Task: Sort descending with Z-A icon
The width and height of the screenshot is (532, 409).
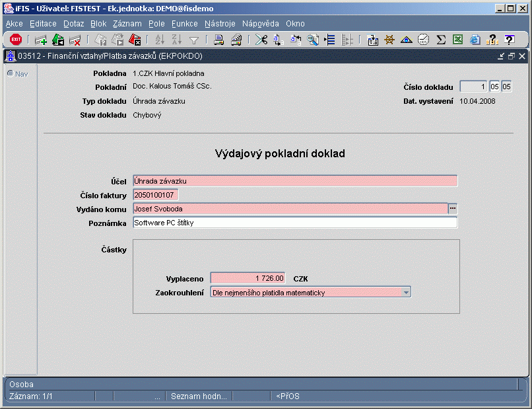Action: point(177,40)
